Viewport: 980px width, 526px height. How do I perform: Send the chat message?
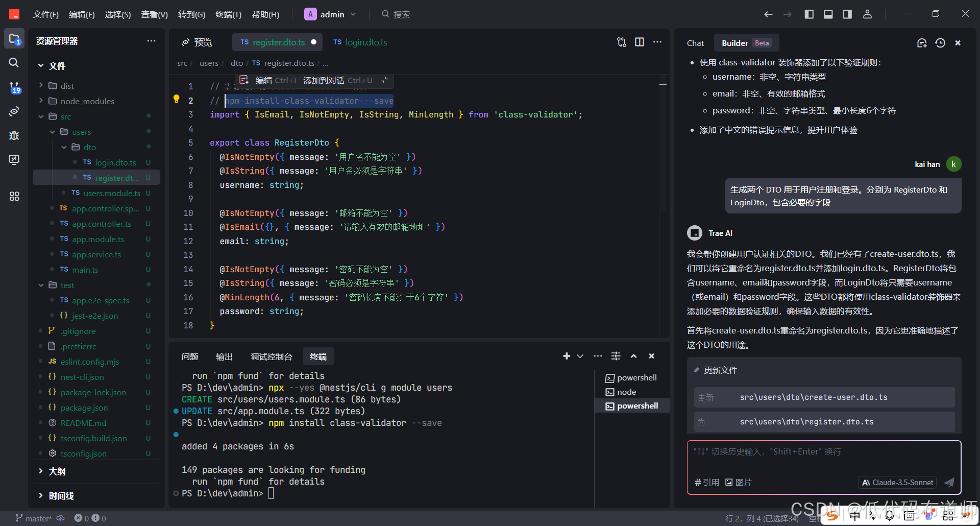coord(949,482)
